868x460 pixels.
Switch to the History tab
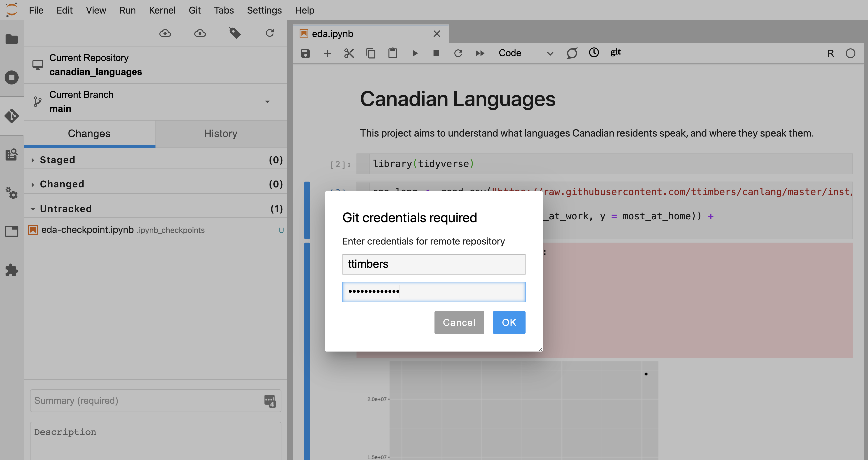point(220,133)
